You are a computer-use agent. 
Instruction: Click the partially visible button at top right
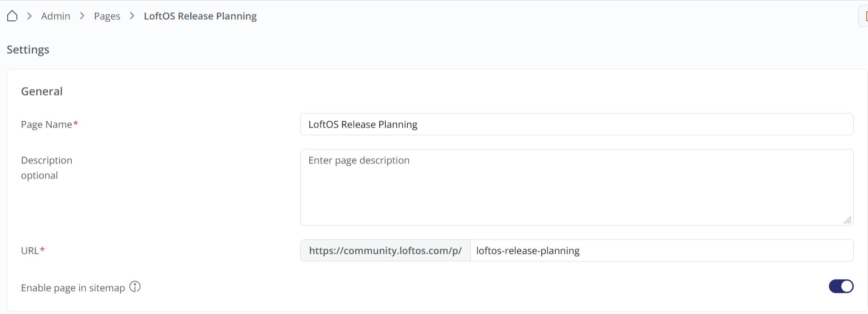863,17
